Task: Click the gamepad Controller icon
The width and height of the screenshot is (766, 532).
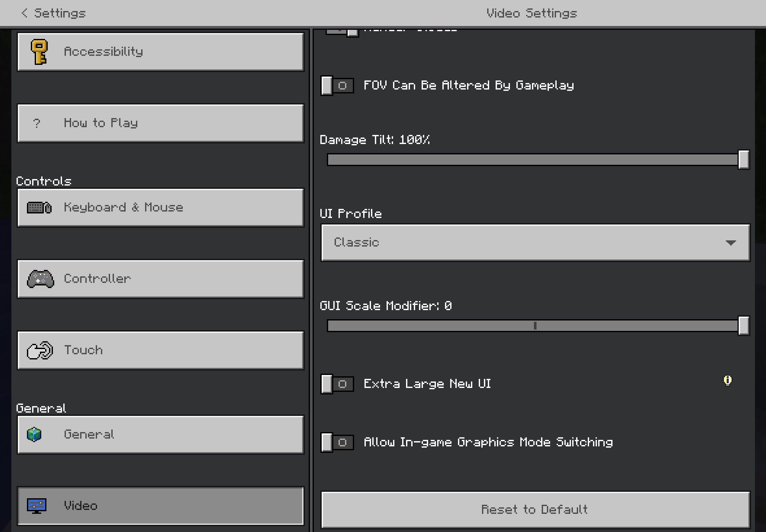Action: [x=40, y=279]
